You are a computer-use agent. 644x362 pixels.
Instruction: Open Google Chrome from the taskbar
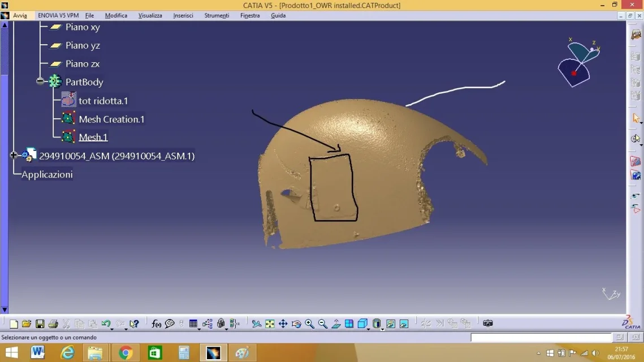(x=126, y=352)
